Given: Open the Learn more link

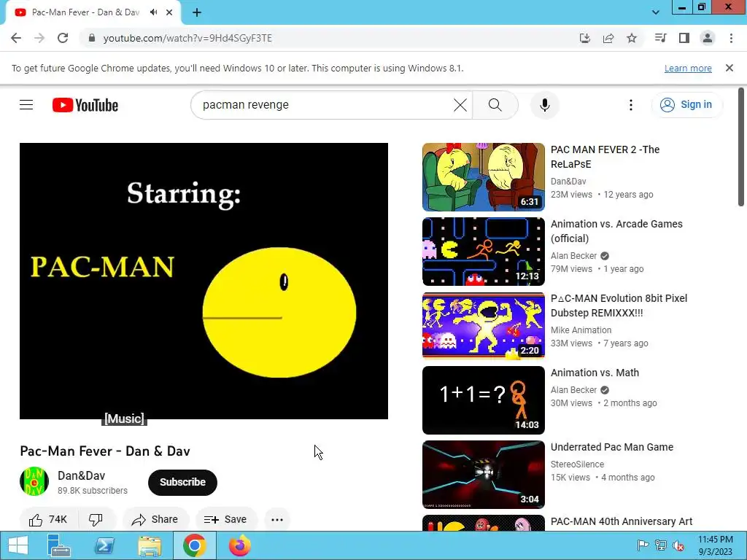Looking at the screenshot, I should 688,68.
